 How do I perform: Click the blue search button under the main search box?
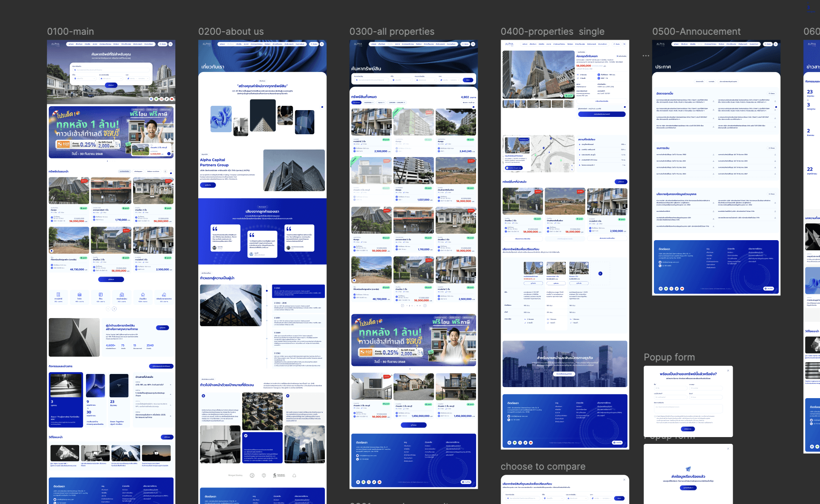click(111, 85)
